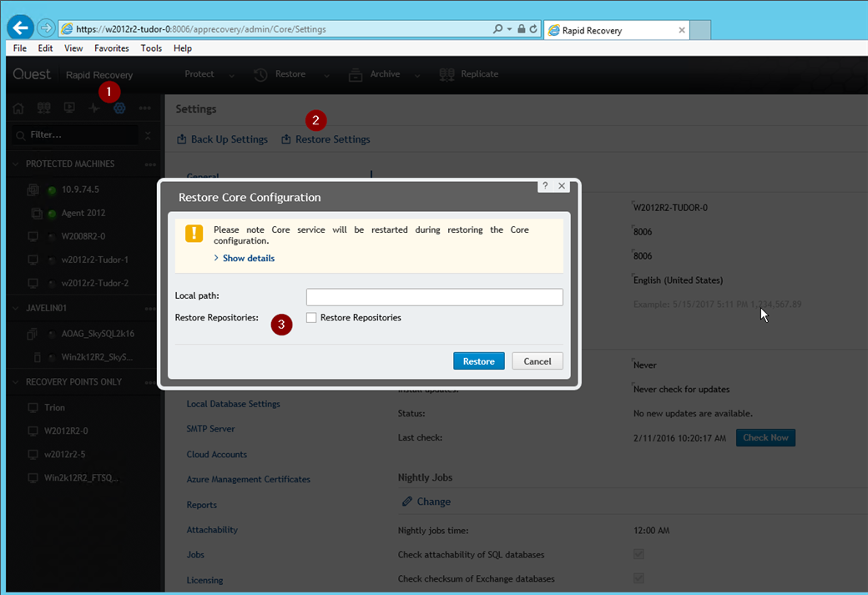Open JAVELIN01 group ellipsis menu

(x=150, y=308)
